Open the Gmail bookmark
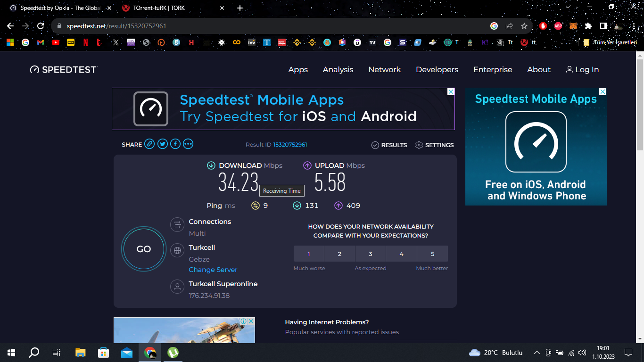 (x=41, y=42)
